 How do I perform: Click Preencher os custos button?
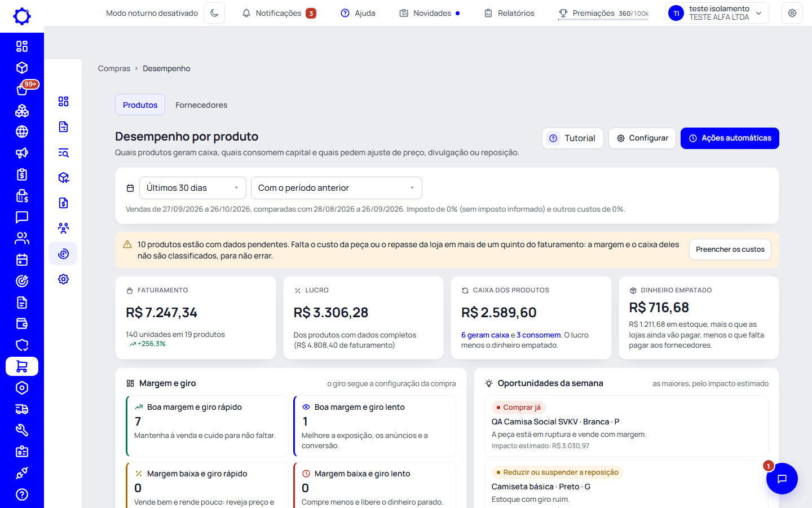click(x=730, y=249)
